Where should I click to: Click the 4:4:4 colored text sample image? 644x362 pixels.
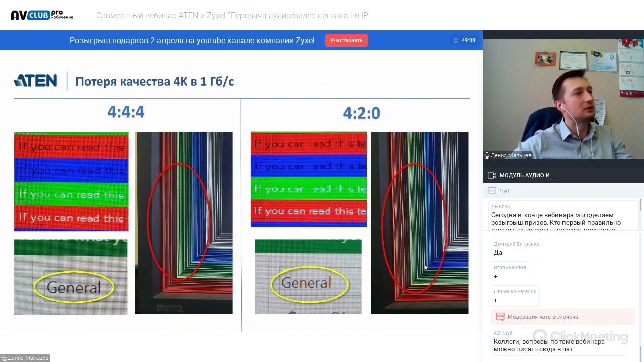tap(71, 182)
